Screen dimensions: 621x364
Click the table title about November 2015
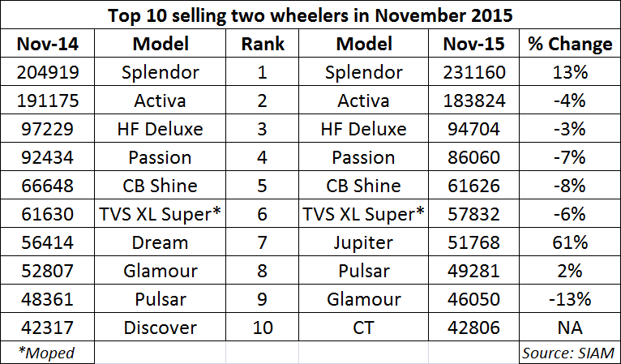pos(310,15)
